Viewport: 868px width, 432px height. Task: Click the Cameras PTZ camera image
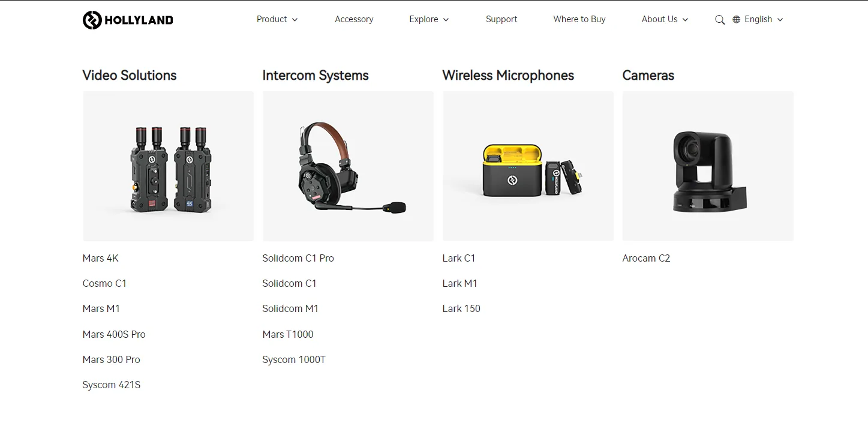pyautogui.click(x=708, y=166)
